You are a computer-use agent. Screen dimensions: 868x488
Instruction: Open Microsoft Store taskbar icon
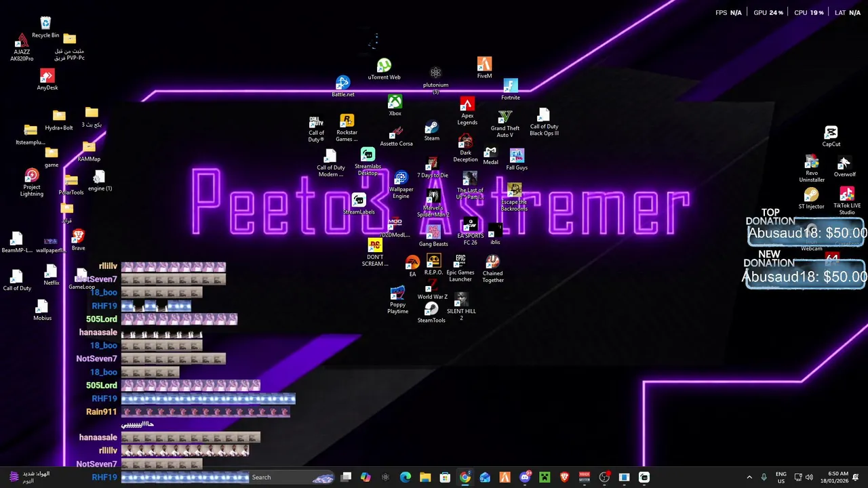coord(445,477)
